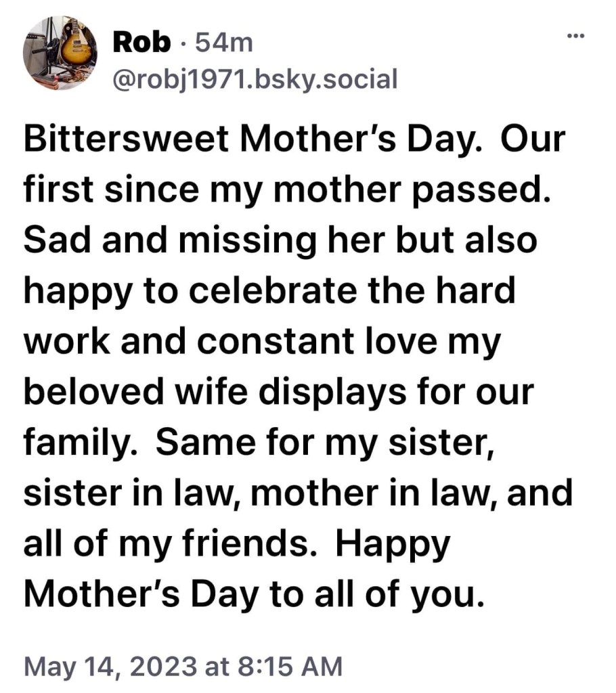Click the text "beloved wife displays for our"
This screenshot has height=693, width=616.
[x=279, y=388]
